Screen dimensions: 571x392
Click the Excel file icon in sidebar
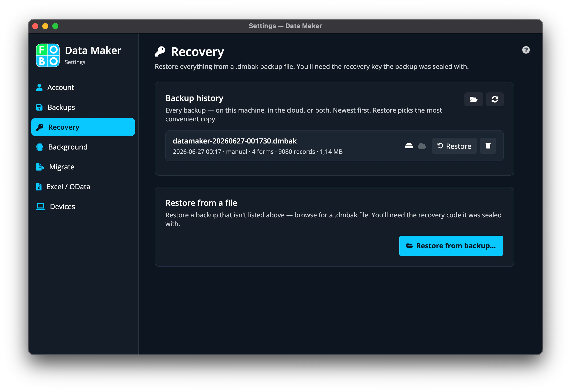(39, 187)
